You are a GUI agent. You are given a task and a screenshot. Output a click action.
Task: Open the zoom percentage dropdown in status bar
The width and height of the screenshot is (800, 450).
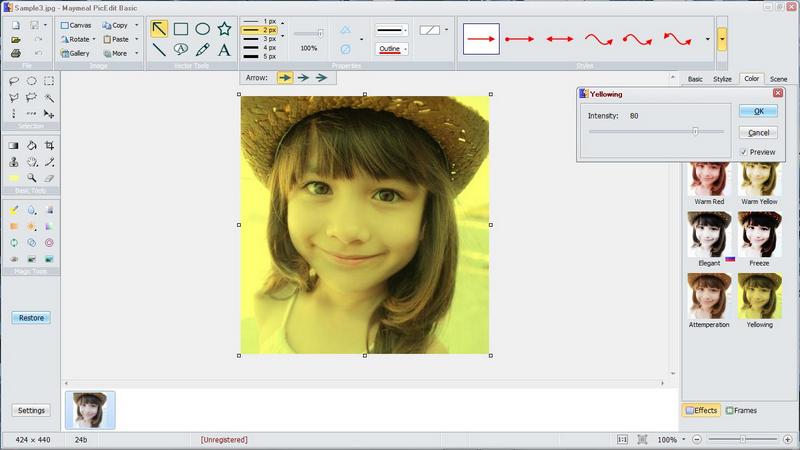coord(684,439)
